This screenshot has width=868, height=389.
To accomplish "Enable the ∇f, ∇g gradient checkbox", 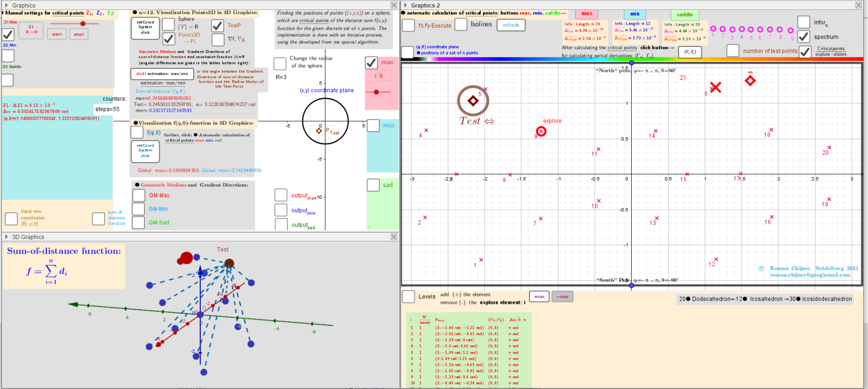I will 218,39.
